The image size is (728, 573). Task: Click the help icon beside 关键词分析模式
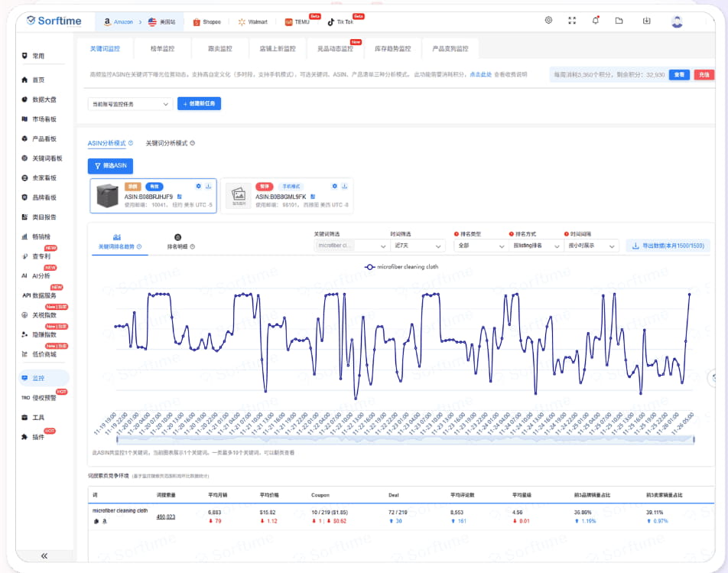pos(193,143)
